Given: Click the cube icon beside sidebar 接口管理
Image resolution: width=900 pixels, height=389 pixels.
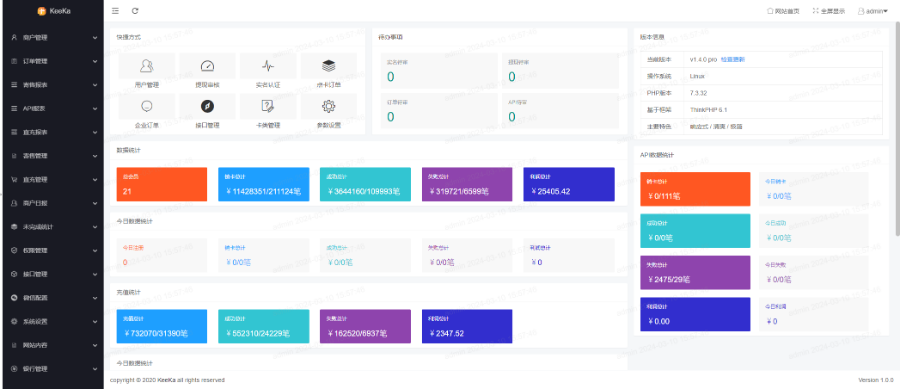Looking at the screenshot, I should coord(14,274).
